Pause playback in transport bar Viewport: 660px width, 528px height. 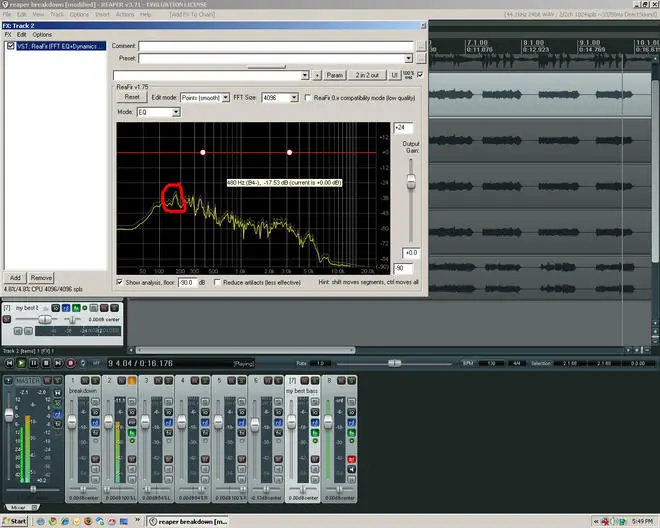tap(34, 363)
